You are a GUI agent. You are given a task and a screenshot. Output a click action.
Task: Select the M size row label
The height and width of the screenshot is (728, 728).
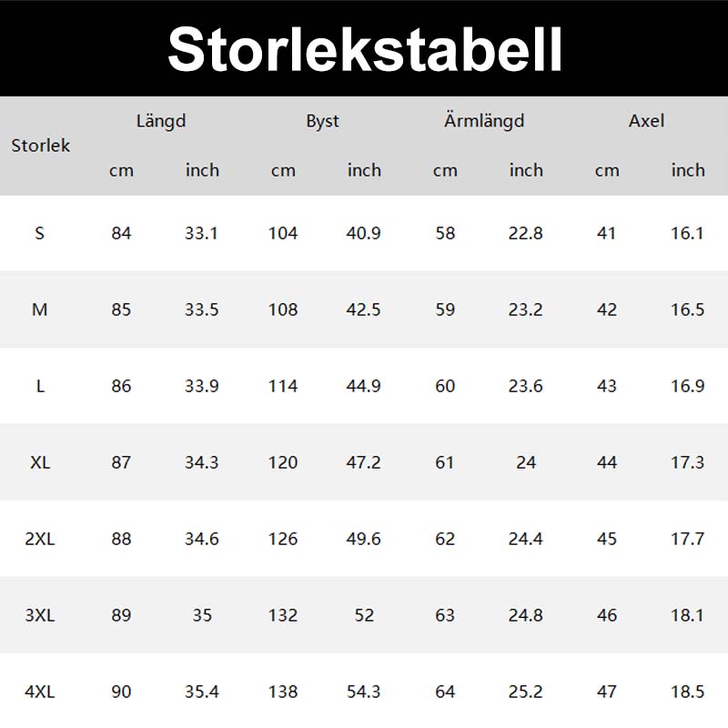pyautogui.click(x=40, y=309)
